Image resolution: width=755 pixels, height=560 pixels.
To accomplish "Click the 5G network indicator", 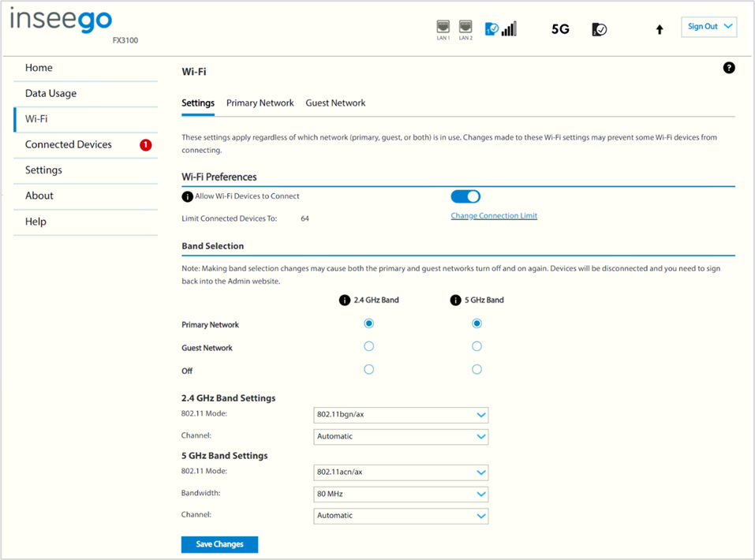I will point(560,29).
